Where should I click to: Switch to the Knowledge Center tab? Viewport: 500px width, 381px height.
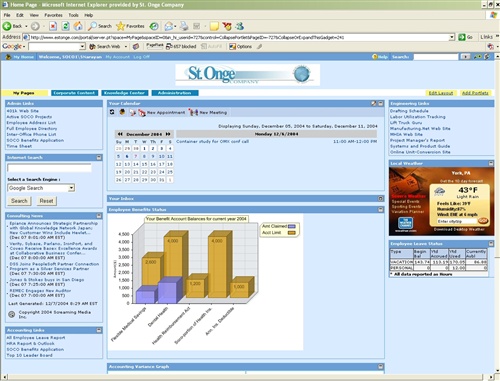pos(124,93)
